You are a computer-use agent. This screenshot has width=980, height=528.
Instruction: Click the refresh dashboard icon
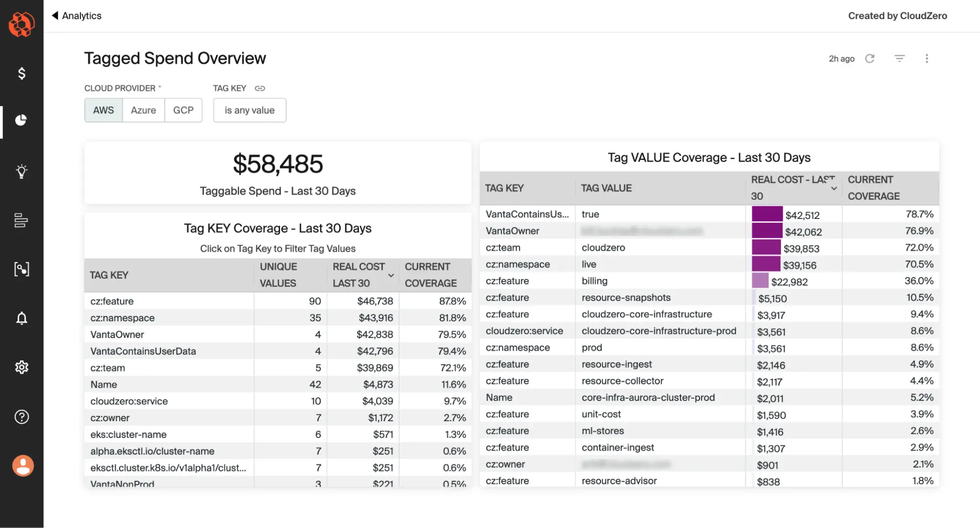[870, 58]
